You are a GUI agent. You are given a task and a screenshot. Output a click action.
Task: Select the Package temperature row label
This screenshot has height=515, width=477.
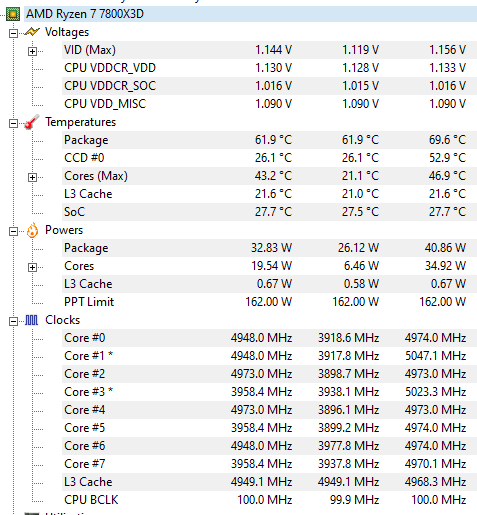click(86, 140)
